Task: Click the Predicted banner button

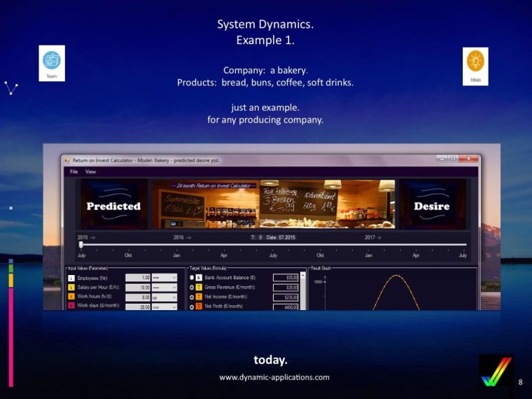Action: click(x=113, y=205)
